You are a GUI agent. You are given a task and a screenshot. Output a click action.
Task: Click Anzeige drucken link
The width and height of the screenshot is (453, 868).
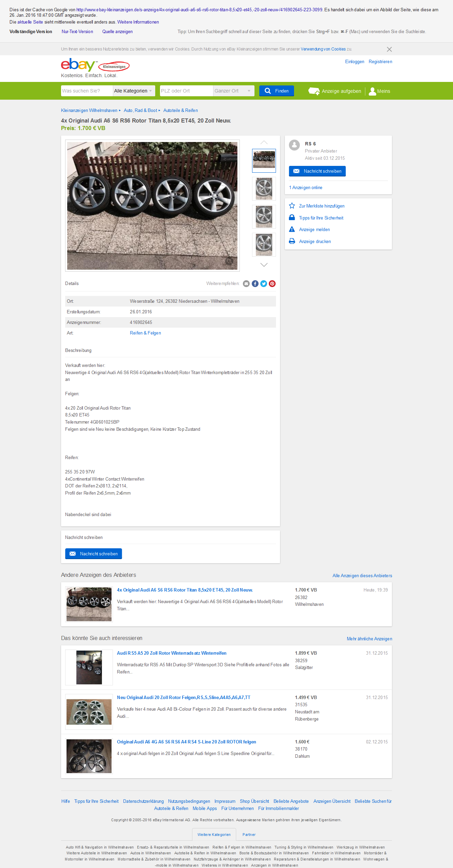coord(315,242)
